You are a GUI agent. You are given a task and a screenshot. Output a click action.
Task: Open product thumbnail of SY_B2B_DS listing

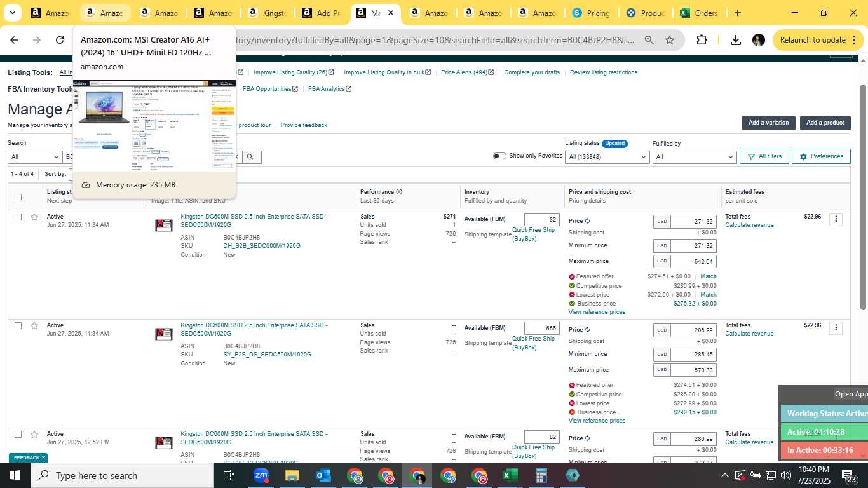pos(164,334)
